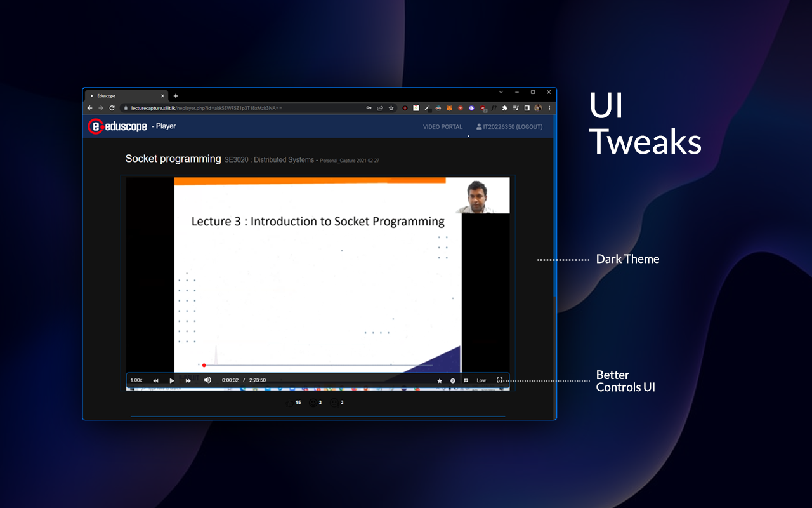The image size is (812, 508).
Task: Open a new browser tab
Action: pos(176,96)
